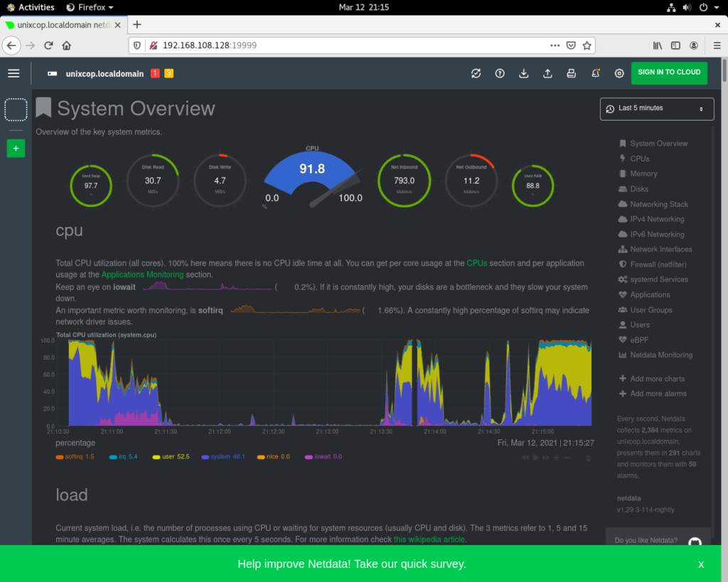Click the survey banner text
Image resolution: width=728 pixels, height=582 pixels.
coord(351,564)
